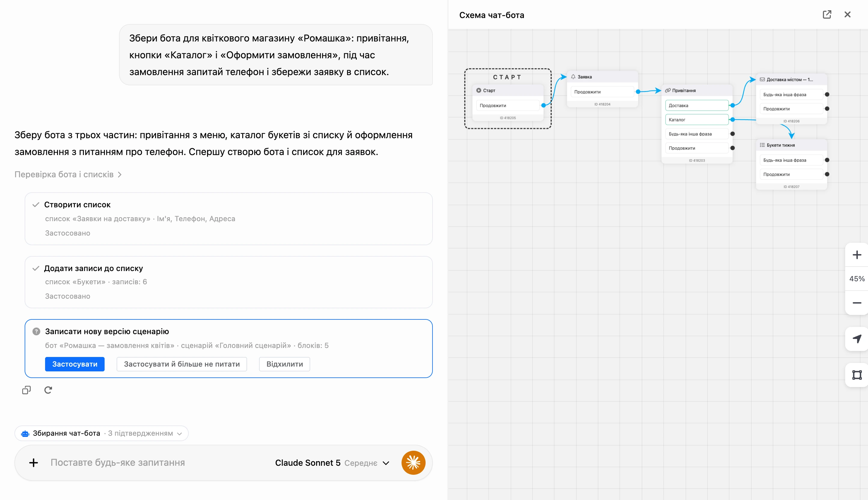Click the navigate-to-start arrow icon
868x500 pixels.
point(857,339)
